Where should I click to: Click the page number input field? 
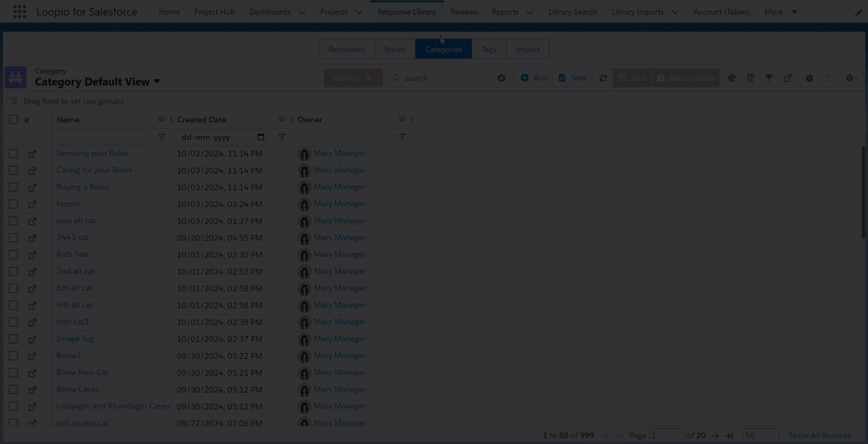(x=666, y=435)
